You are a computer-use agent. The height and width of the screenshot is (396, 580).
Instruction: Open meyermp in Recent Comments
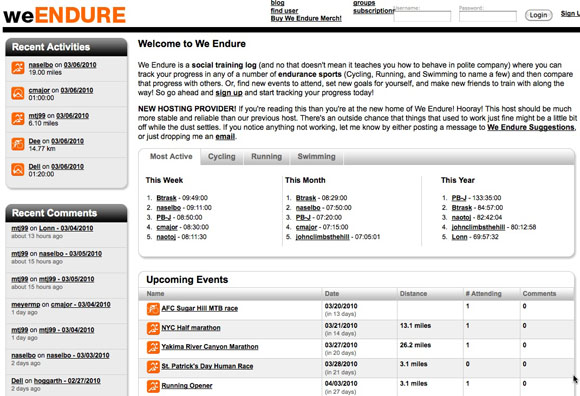[26, 304]
